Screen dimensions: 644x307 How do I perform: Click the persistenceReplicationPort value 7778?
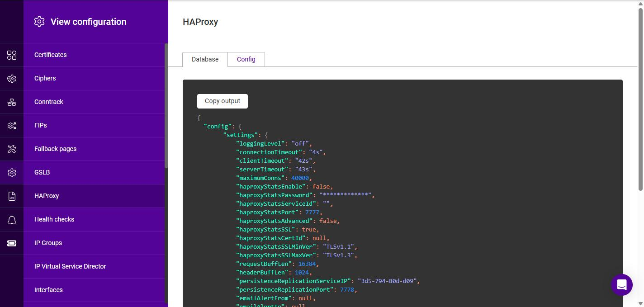point(347,290)
